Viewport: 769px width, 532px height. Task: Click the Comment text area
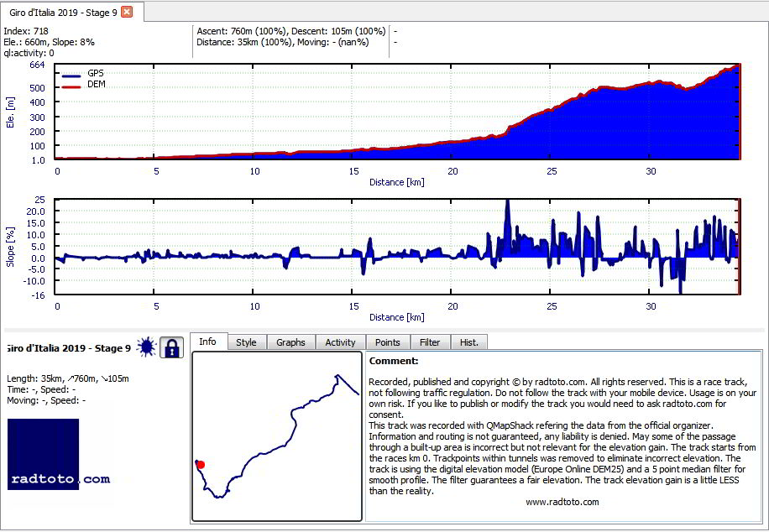pos(563,436)
